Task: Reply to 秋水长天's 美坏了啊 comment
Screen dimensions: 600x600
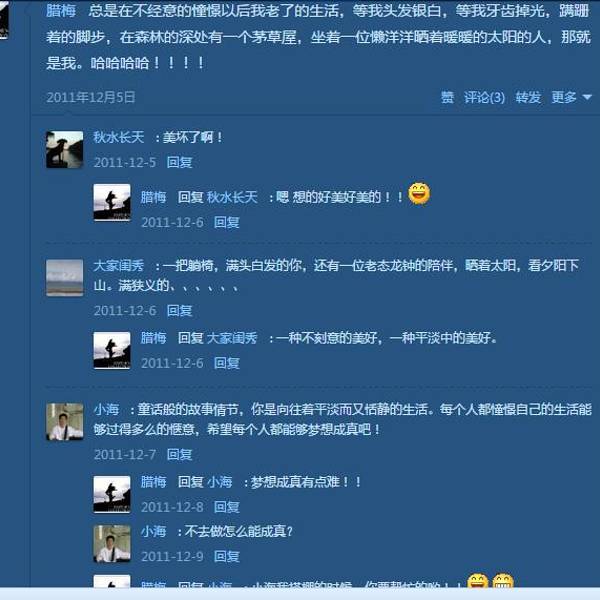Action: point(179,162)
